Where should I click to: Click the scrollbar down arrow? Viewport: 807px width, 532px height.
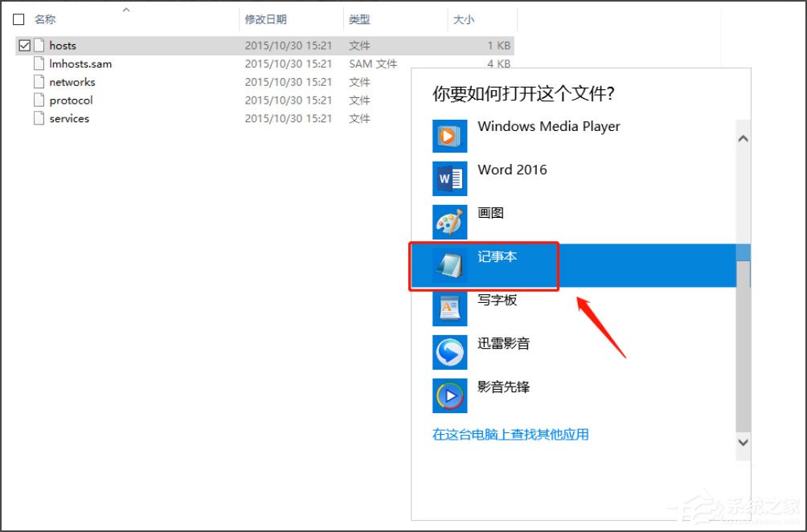[x=742, y=443]
